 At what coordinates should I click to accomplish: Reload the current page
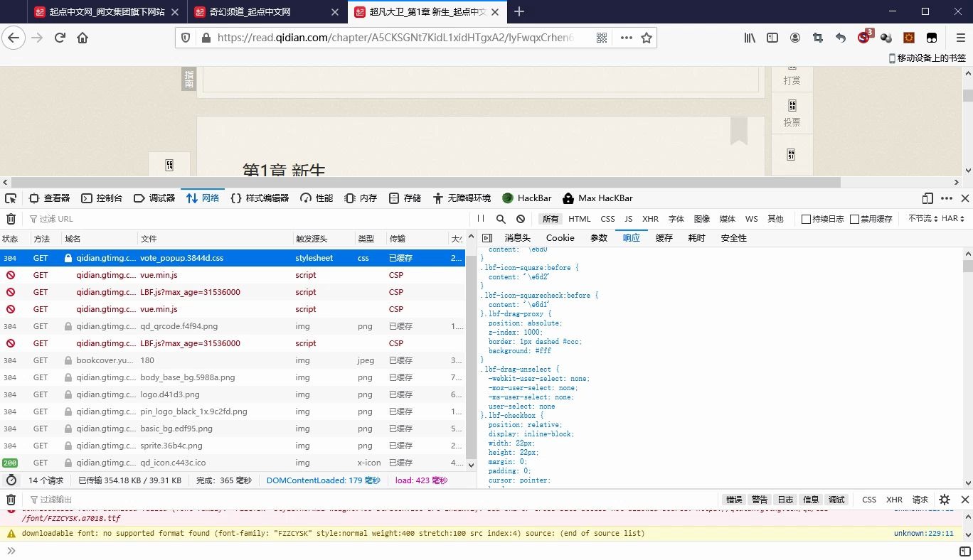click(x=60, y=38)
